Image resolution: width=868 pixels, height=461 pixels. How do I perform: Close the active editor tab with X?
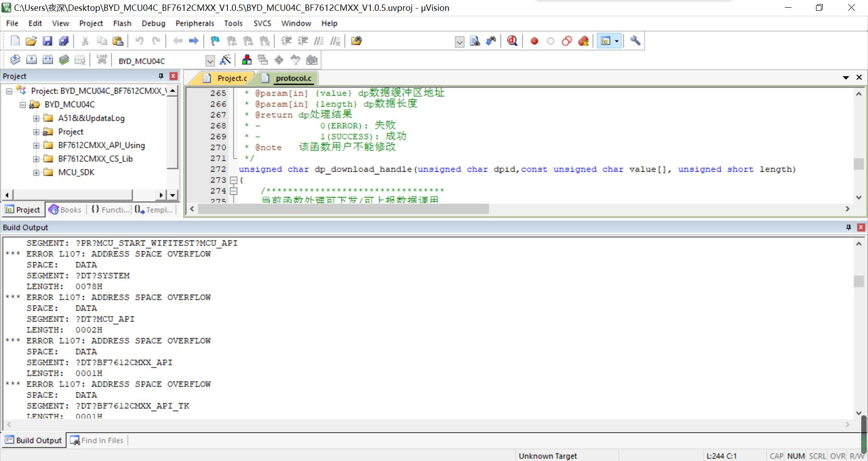point(859,78)
